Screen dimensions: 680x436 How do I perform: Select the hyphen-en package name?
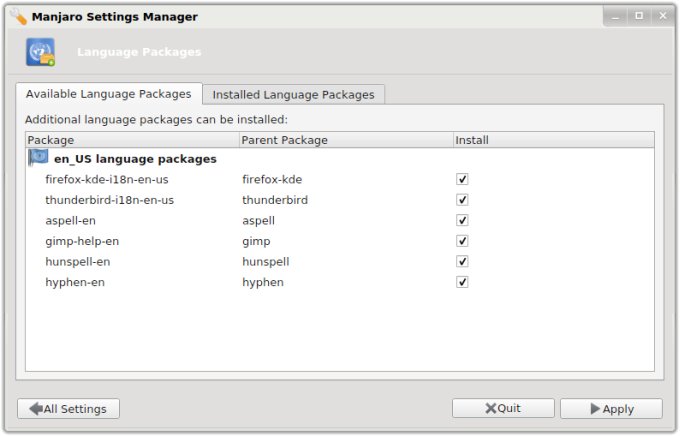coord(75,282)
